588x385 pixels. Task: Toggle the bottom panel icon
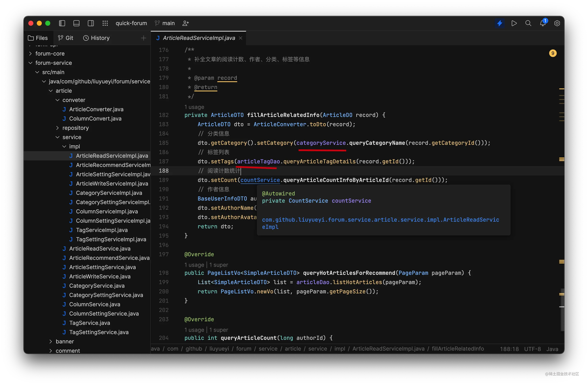(76, 23)
